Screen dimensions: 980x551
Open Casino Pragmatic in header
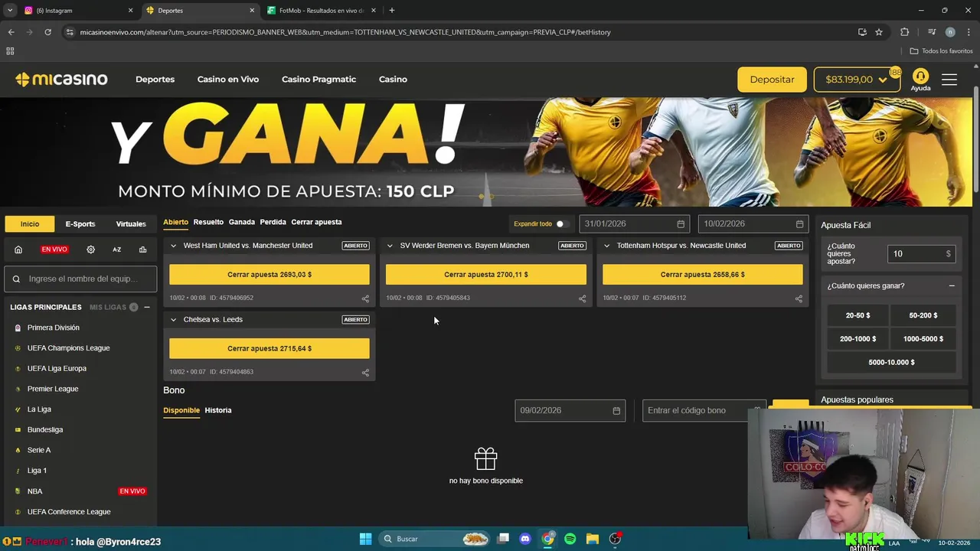tap(318, 80)
